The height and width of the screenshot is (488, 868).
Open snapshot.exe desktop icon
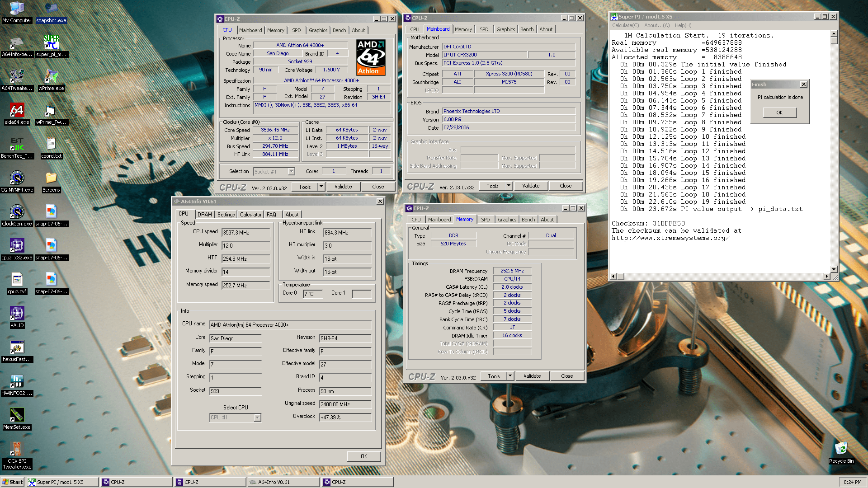click(x=51, y=12)
